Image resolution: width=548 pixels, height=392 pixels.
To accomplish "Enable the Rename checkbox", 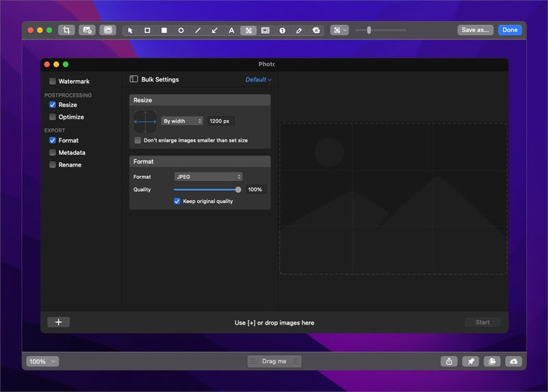I will point(53,164).
